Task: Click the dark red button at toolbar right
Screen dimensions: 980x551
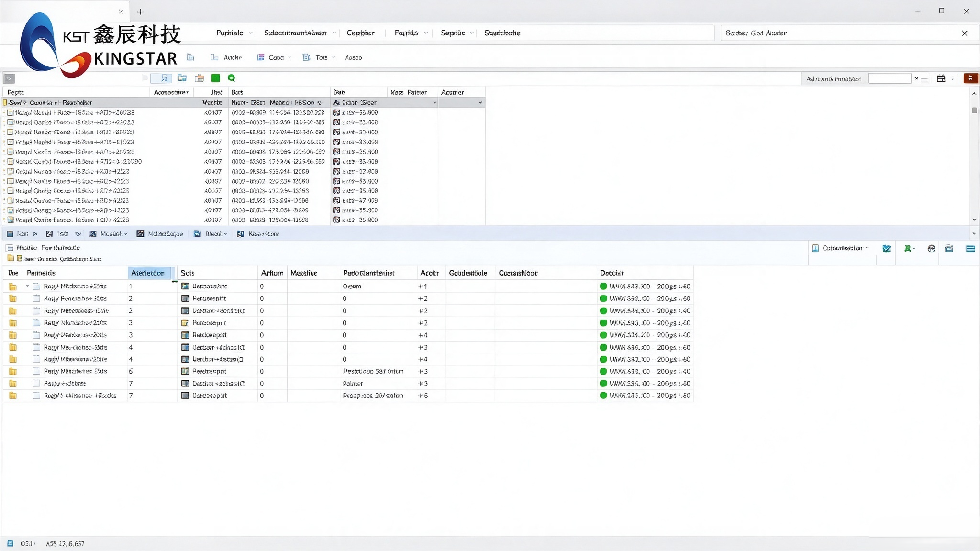Action: [970, 78]
